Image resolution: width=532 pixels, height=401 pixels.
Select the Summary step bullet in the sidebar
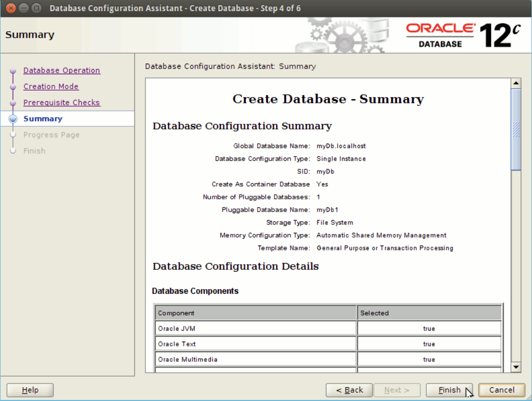pyautogui.click(x=13, y=119)
